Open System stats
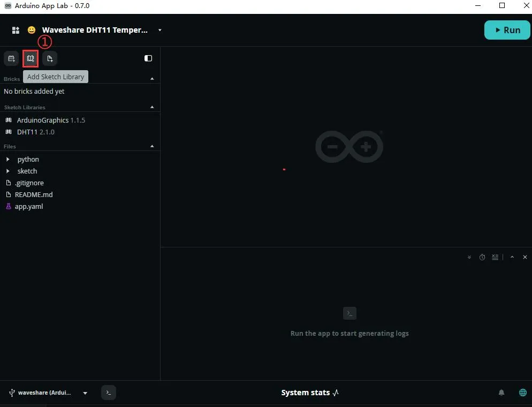Viewport: 532px width, 407px height. click(x=310, y=393)
